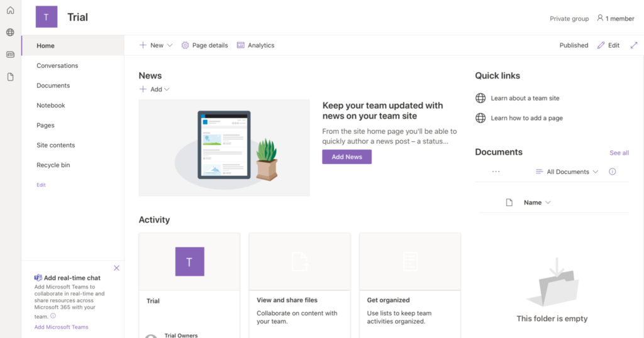Image resolution: width=644 pixels, height=338 pixels.
Task: Click the view list icon beside All Documents
Action: pos(539,172)
